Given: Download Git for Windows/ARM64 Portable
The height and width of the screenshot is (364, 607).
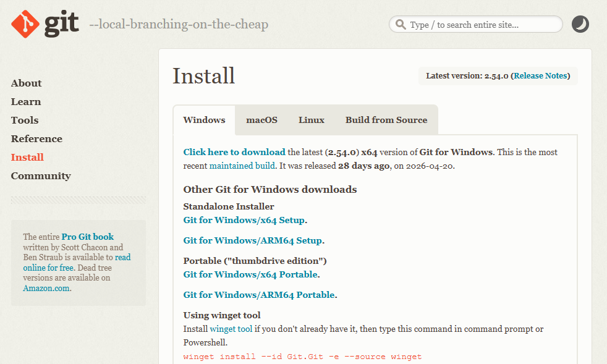Looking at the screenshot, I should (259, 295).
